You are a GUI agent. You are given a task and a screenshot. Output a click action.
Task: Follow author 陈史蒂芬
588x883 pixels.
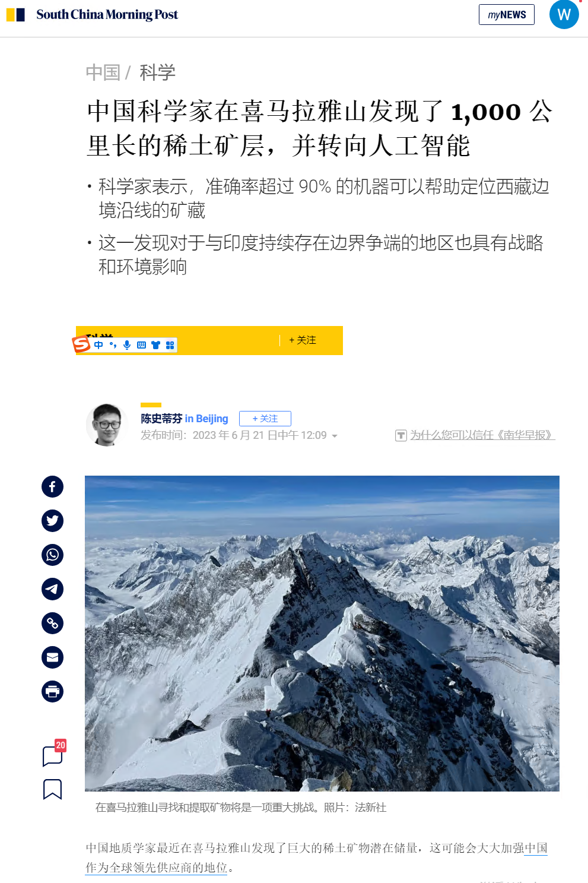click(265, 419)
